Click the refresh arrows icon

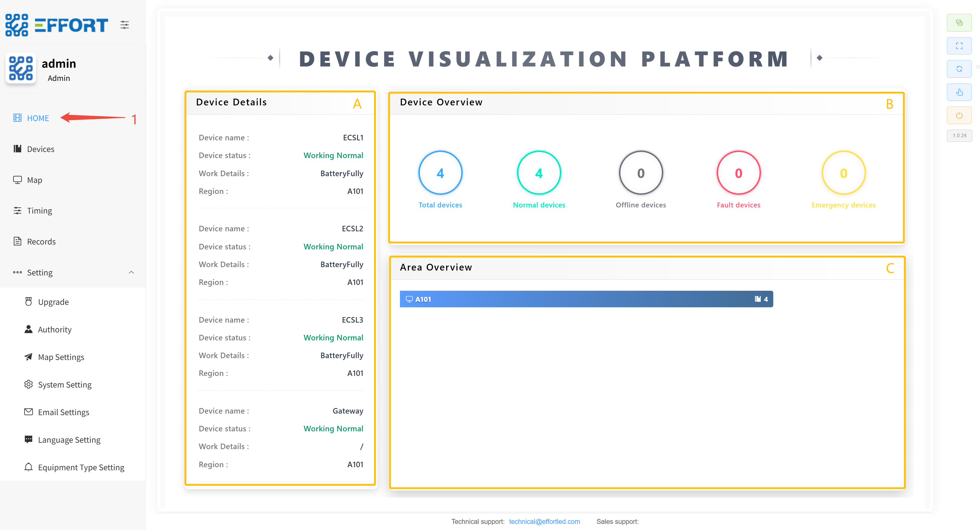(959, 69)
